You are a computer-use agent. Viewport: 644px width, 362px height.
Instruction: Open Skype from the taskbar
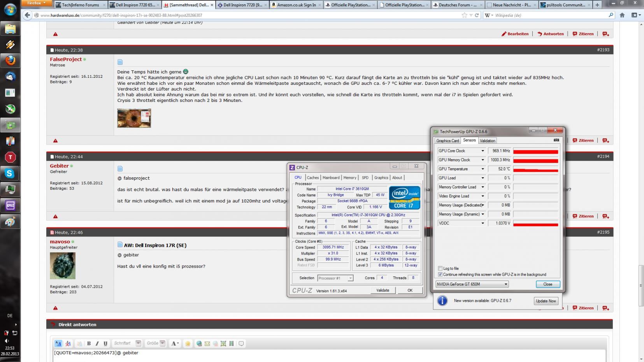10,173
